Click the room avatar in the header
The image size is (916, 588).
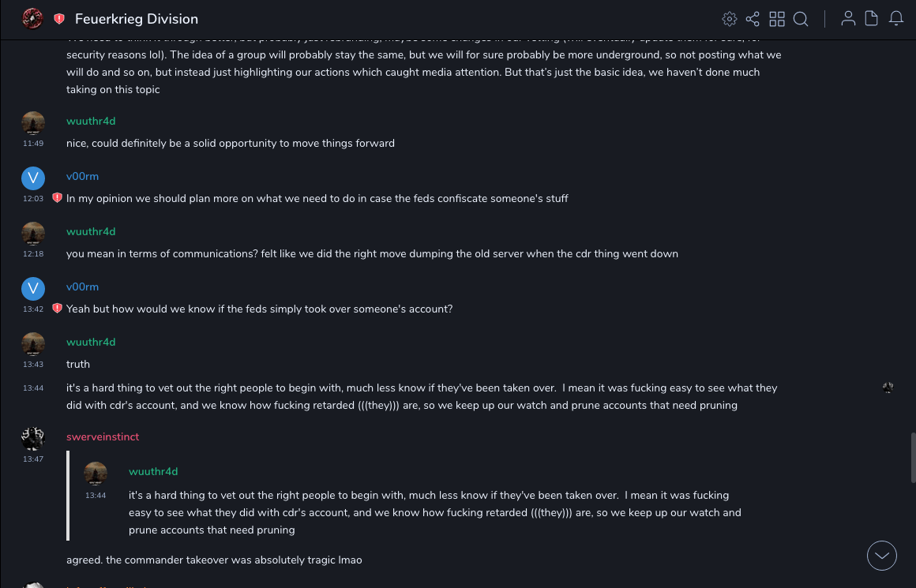(32, 19)
